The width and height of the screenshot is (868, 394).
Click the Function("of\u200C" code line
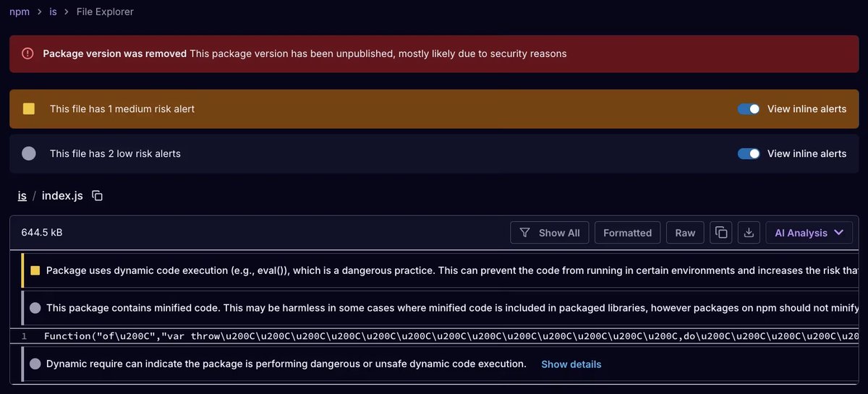451,336
